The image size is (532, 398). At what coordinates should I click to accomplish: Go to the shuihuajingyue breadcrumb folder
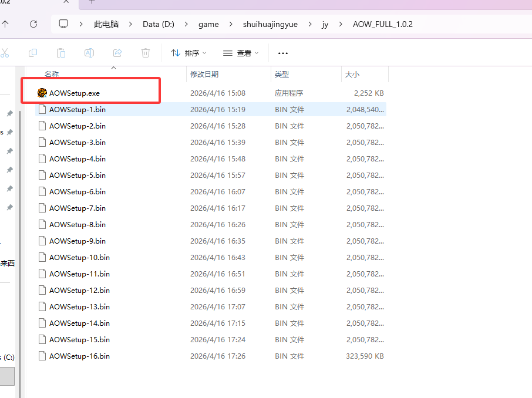tap(270, 24)
